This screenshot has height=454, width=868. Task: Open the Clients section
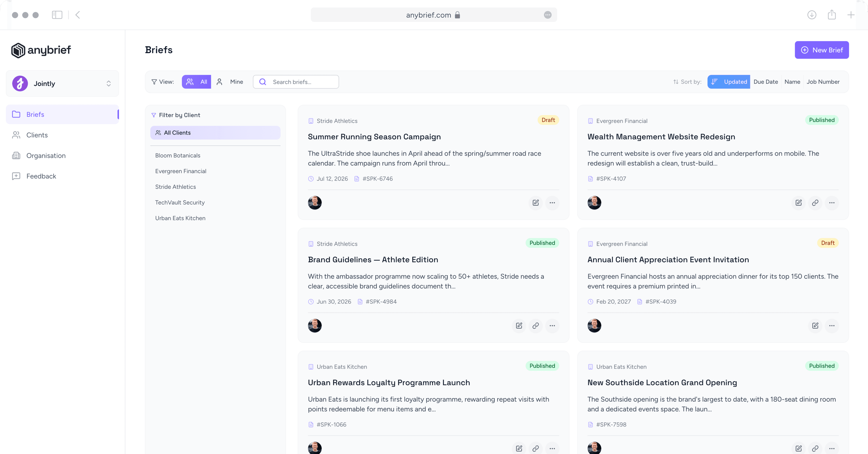37,135
